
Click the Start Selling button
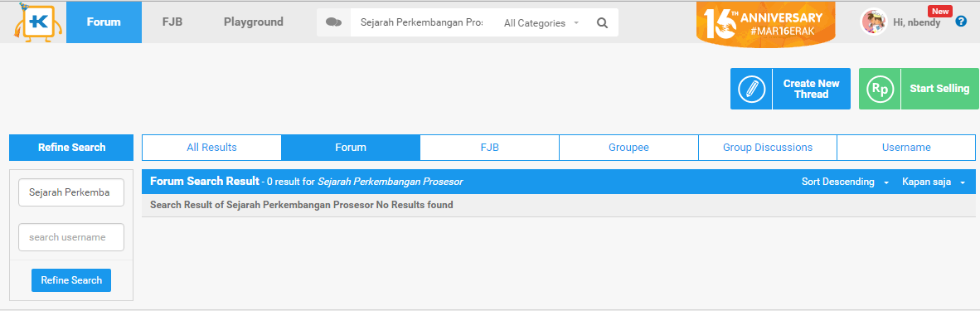[x=919, y=89]
